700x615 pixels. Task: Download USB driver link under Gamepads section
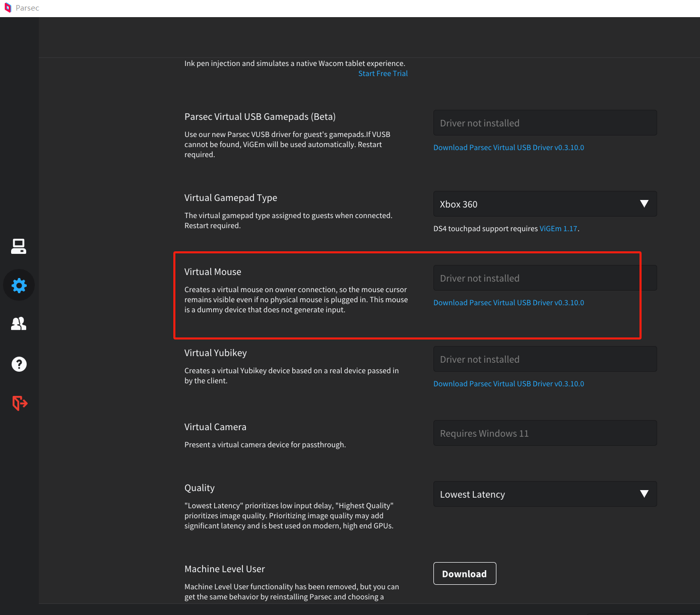508,148
